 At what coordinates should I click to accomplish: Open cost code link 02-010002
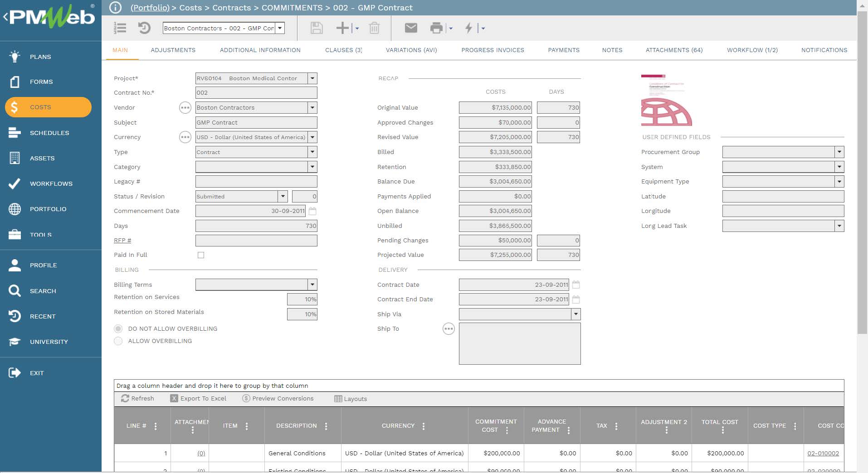coord(823,454)
